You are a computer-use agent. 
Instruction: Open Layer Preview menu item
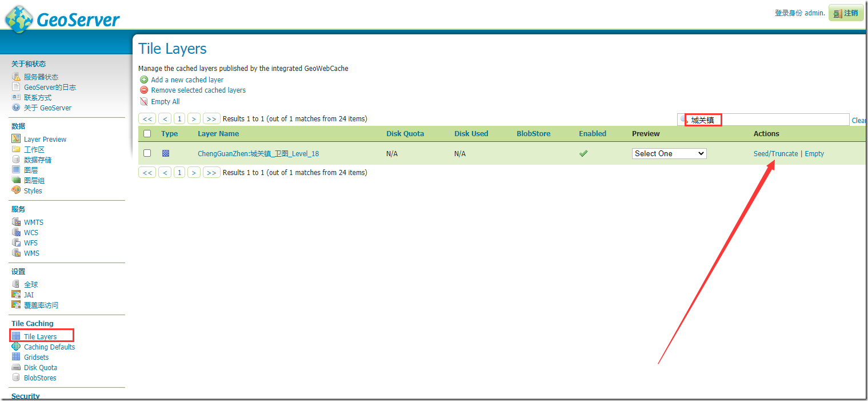pos(45,139)
